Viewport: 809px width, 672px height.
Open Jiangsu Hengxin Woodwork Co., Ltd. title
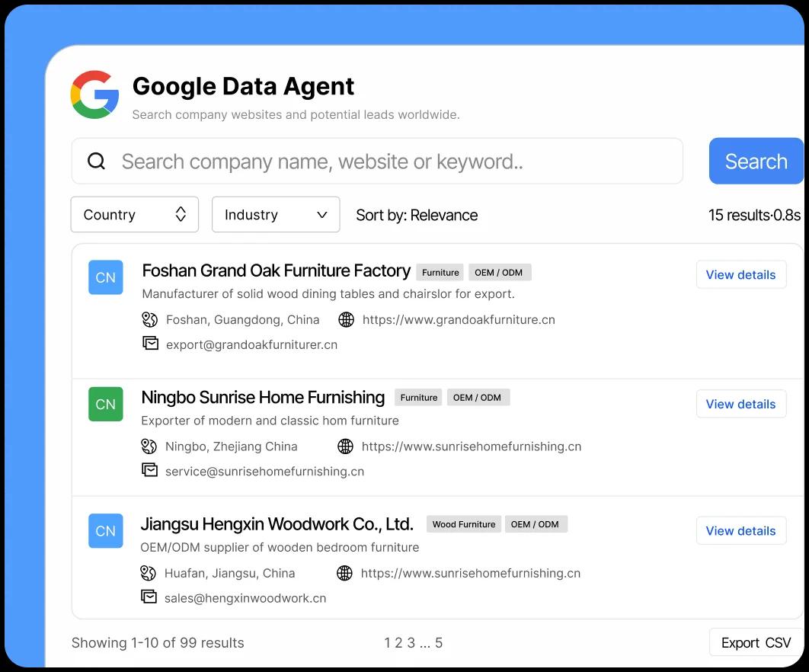277,524
